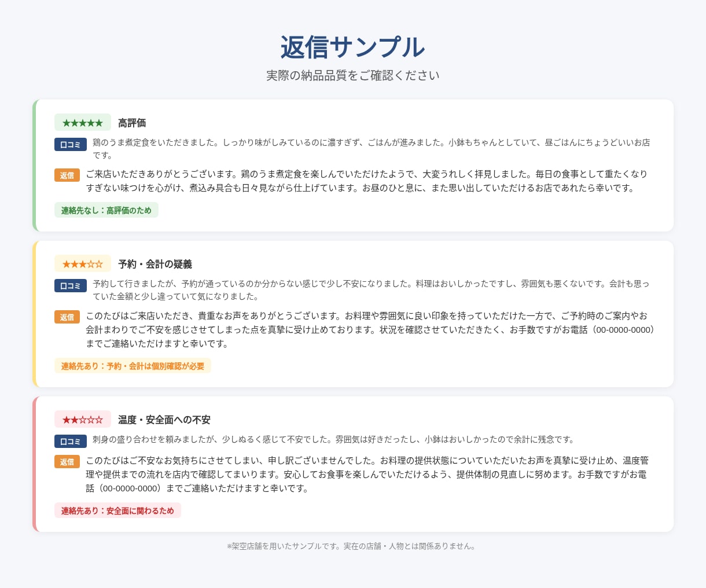Click the reply starting このたびはご不安なお気持ち
Screen dimensions: 706x588
click(367, 475)
